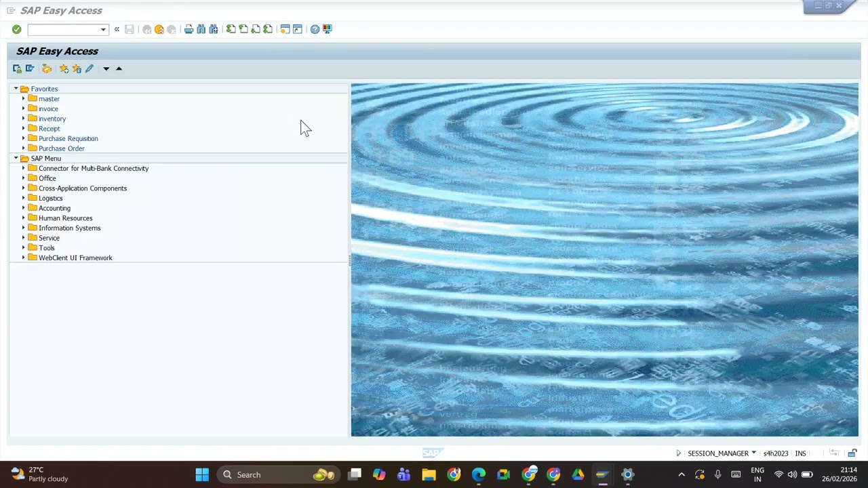Show hidden system tray icons chevron
Image resolution: width=868 pixels, height=488 pixels.
point(682,474)
